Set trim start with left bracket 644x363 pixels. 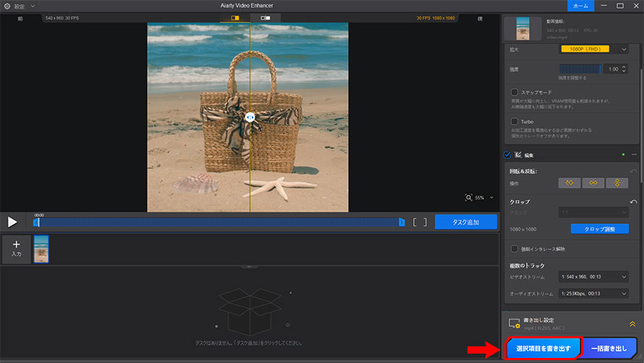point(415,222)
